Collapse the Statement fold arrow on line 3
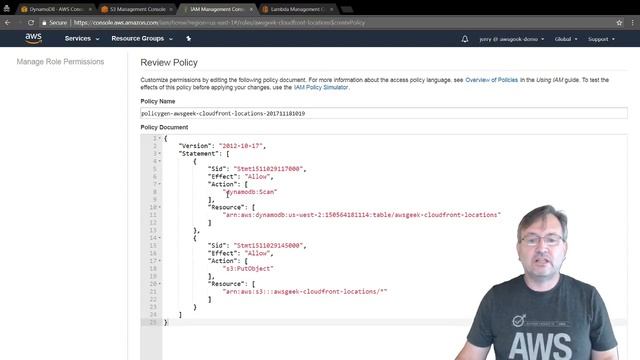The height and width of the screenshot is (360, 640). 160,153
